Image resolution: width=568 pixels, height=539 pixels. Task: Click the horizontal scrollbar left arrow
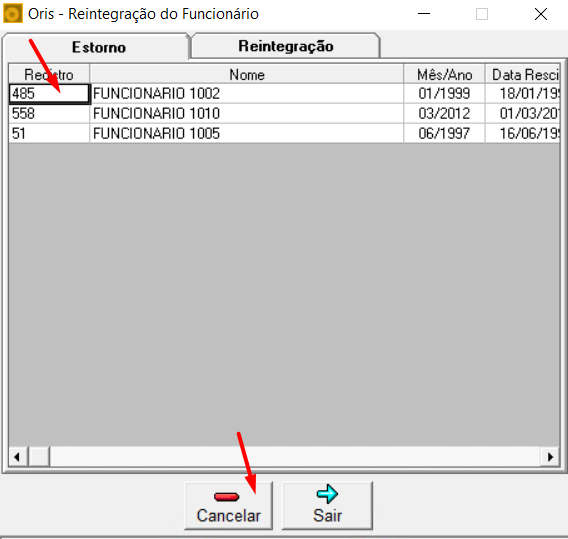click(x=18, y=457)
